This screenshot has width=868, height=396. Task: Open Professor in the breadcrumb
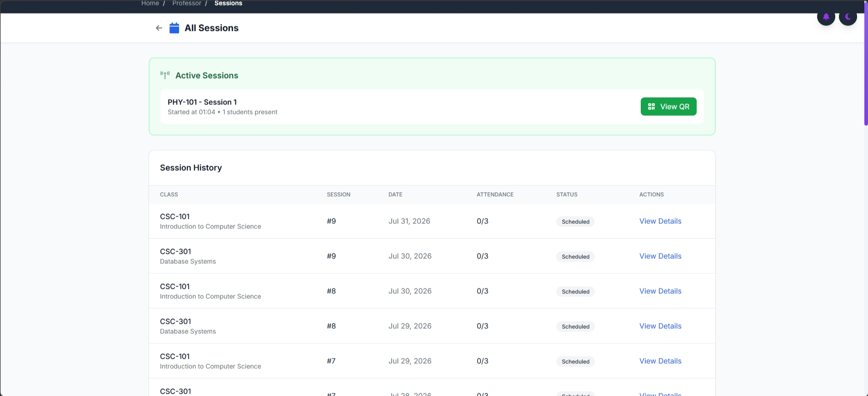pyautogui.click(x=186, y=3)
